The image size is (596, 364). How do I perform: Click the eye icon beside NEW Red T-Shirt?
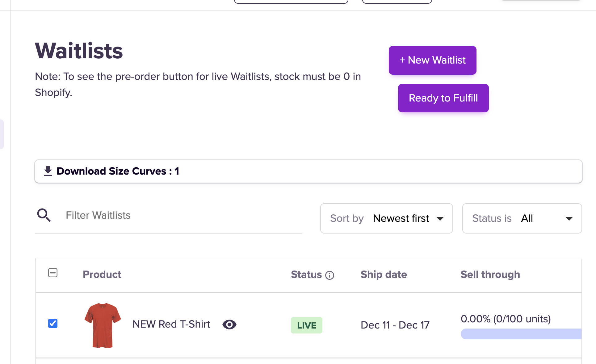[x=229, y=325]
